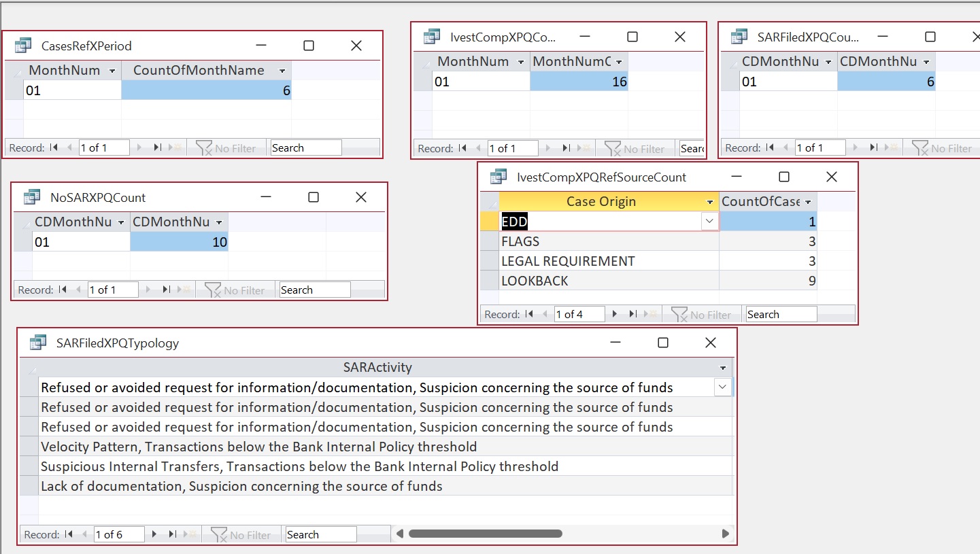Close the NoSARXPQCount window

[x=361, y=197]
